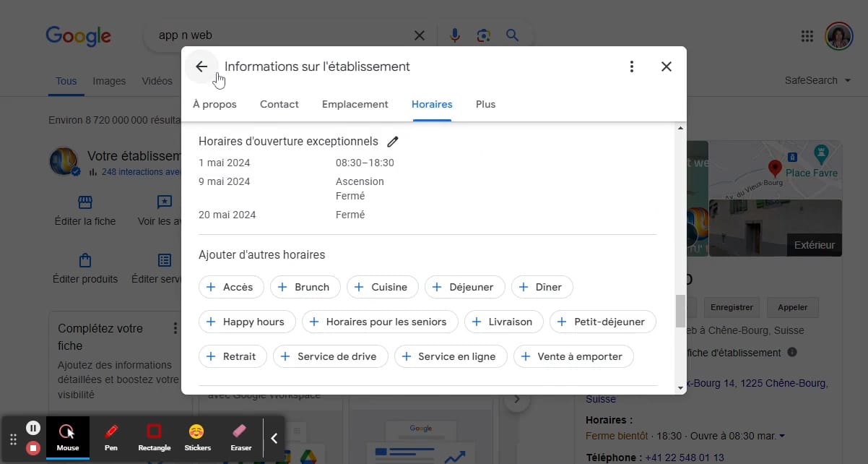Screen dimensions: 868x464
Task: Edit exceptional opening hours with pencil icon
Action: coord(393,142)
